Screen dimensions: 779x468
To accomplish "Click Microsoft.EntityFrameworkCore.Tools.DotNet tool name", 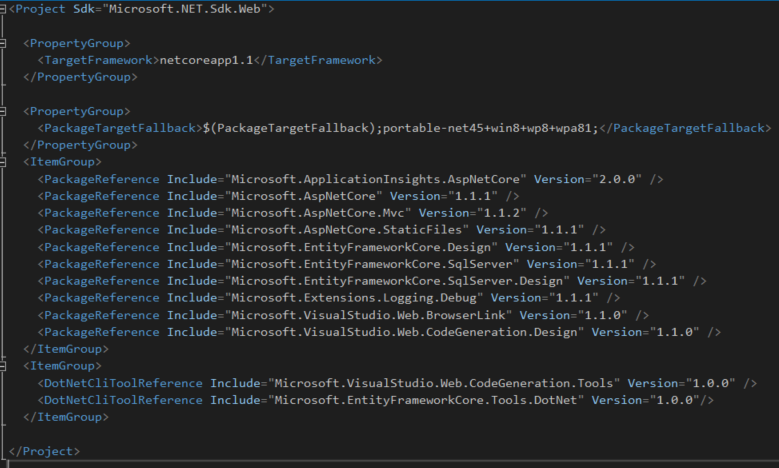I will 426,400.
